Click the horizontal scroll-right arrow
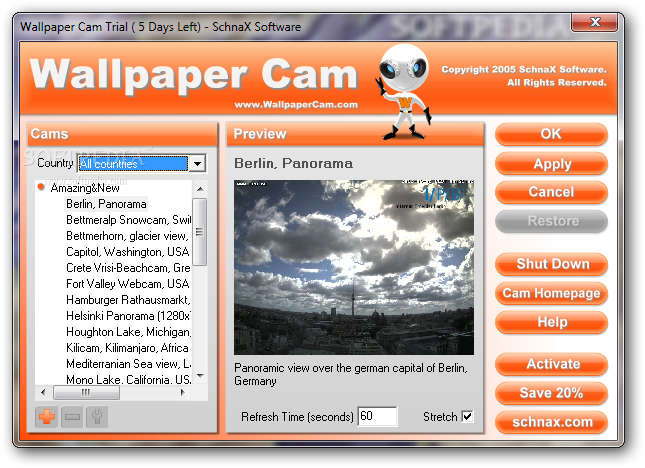The image size is (645, 468). [183, 392]
